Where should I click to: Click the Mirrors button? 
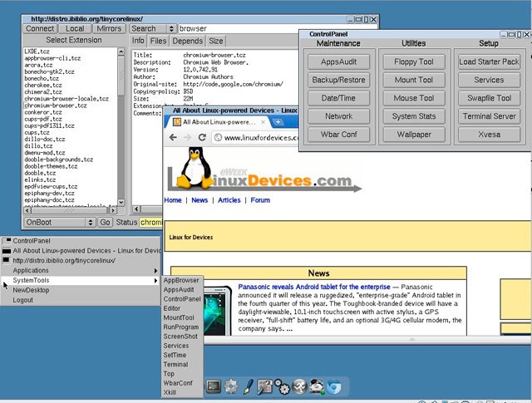tap(109, 28)
